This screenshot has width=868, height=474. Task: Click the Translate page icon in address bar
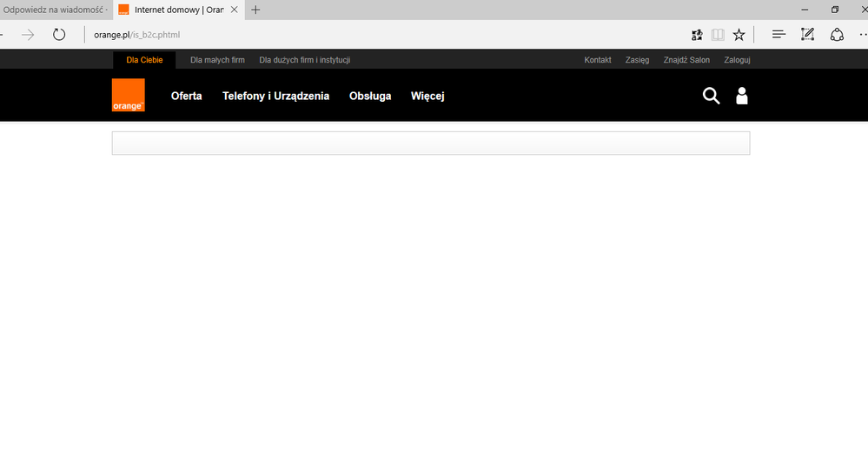697,35
